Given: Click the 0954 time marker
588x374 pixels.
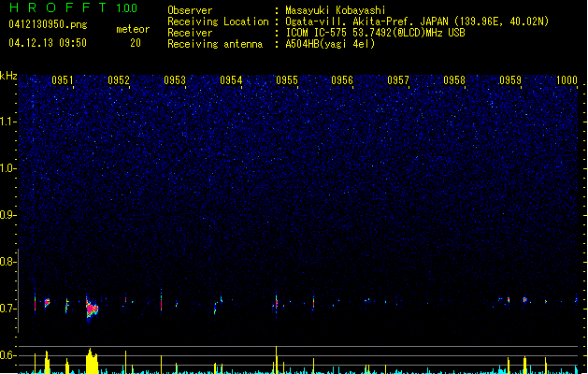Looking at the screenshot, I should (x=231, y=80).
